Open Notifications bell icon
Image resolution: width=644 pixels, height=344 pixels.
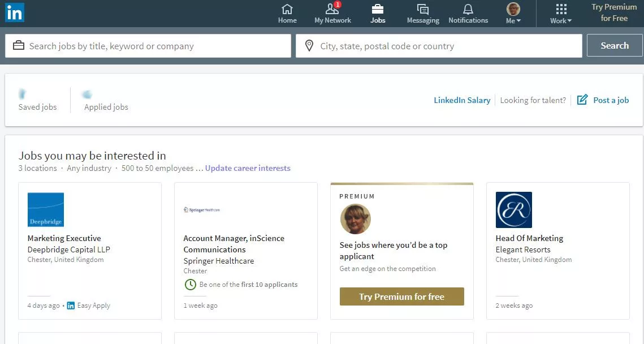[468, 9]
